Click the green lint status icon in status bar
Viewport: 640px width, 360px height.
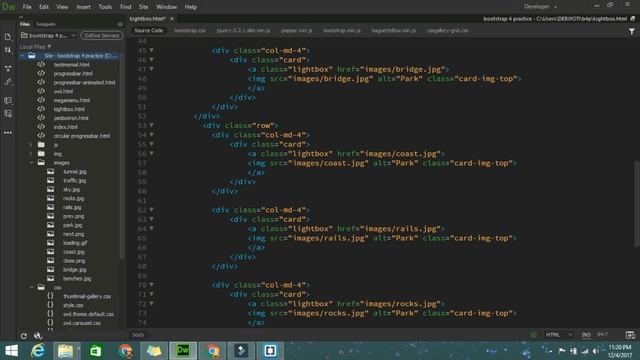(533, 335)
